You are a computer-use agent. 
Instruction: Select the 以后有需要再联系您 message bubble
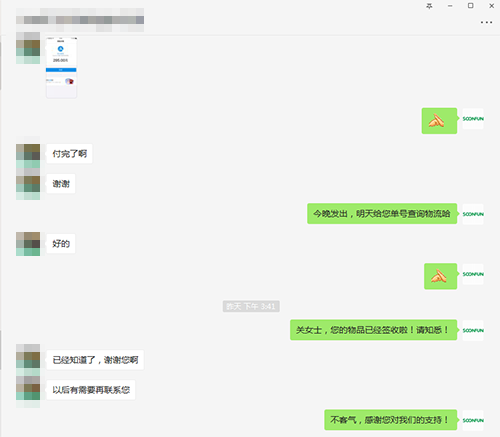pyautogui.click(x=91, y=390)
